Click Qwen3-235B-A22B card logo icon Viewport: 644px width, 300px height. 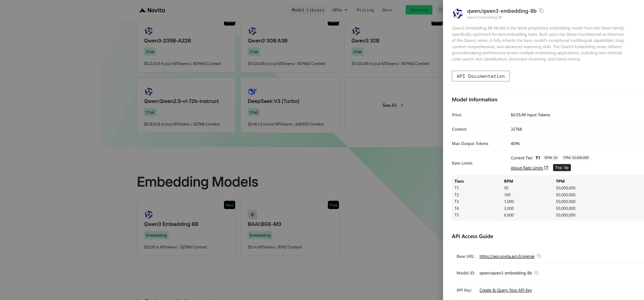(x=149, y=31)
